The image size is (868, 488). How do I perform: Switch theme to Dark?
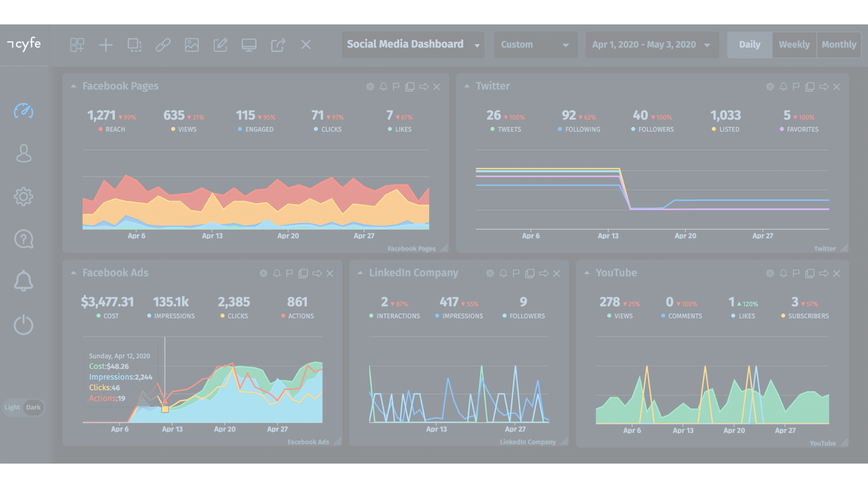(33, 408)
